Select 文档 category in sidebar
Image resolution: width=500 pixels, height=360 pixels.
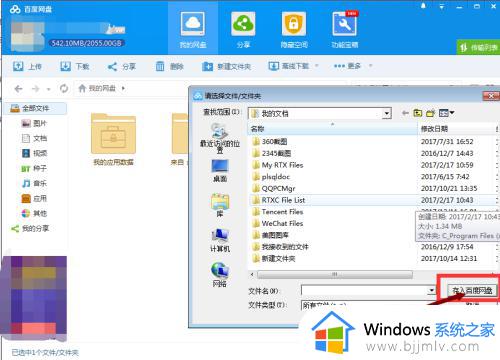(x=34, y=138)
